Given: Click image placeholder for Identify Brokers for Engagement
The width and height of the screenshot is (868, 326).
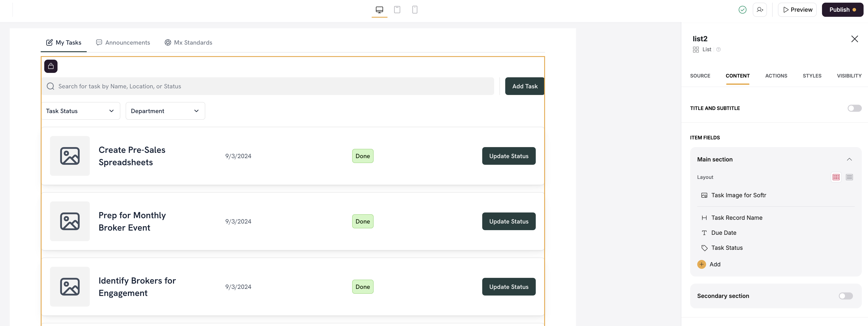Looking at the screenshot, I should [70, 287].
